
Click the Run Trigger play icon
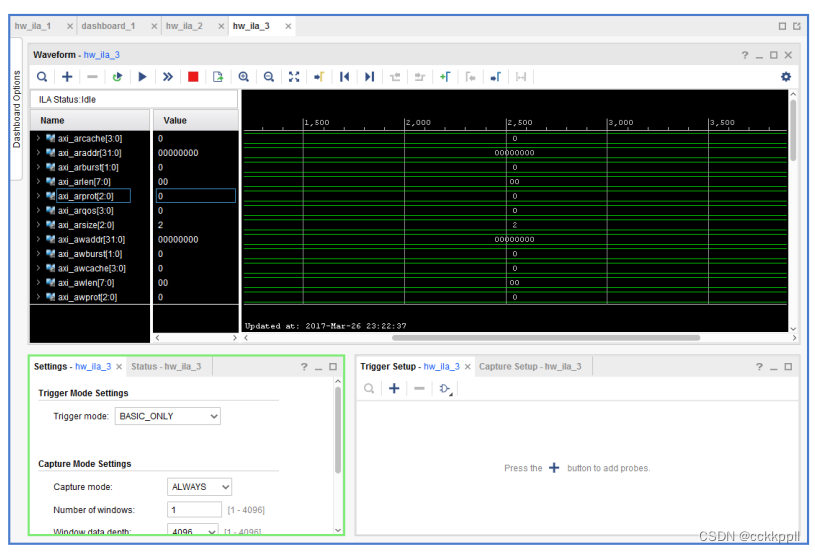point(142,77)
